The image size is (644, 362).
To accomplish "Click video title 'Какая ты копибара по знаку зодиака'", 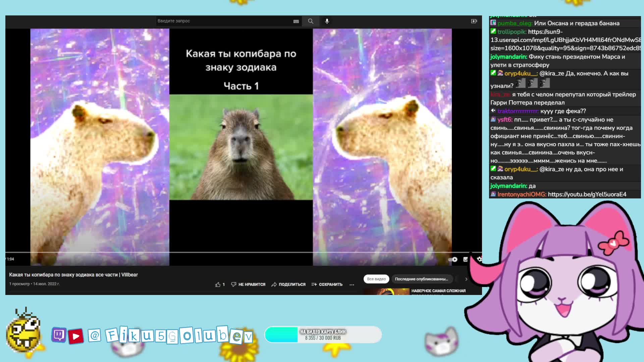I will pos(73,275).
